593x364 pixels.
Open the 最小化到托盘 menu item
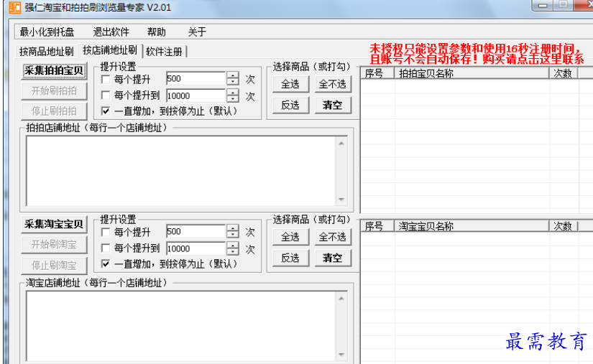click(47, 32)
